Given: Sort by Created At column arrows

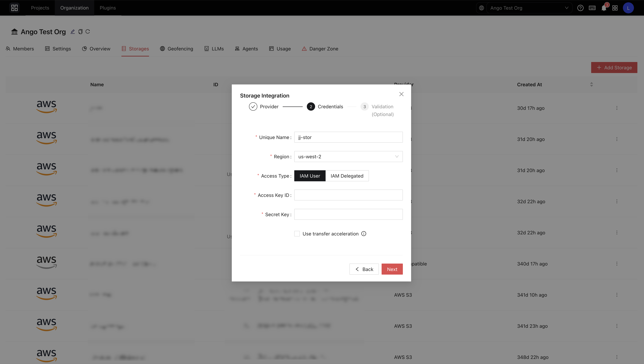Looking at the screenshot, I should (591, 84).
